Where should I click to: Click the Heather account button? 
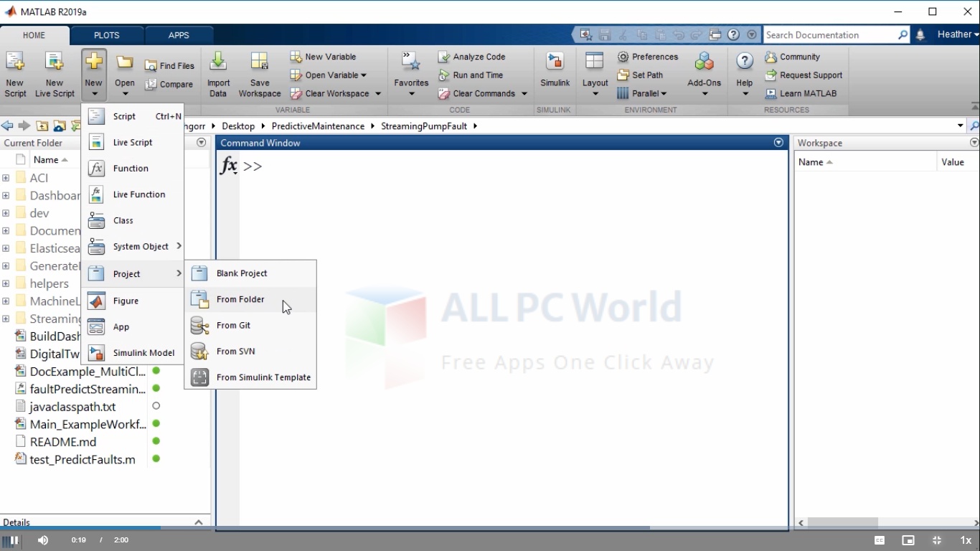tap(958, 34)
